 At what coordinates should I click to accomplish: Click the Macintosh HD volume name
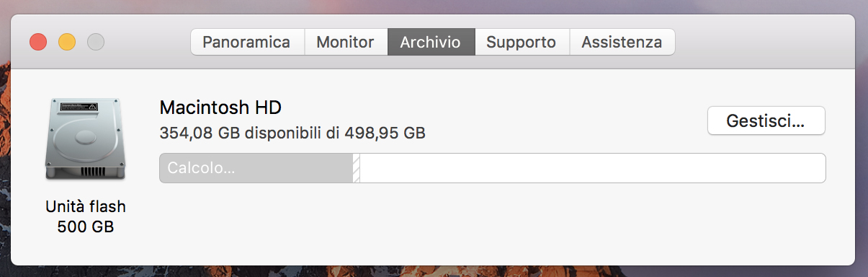tap(220, 108)
